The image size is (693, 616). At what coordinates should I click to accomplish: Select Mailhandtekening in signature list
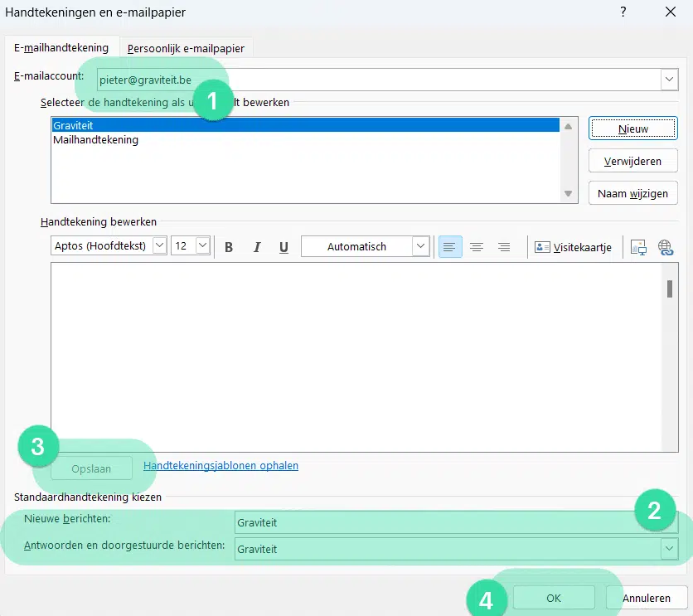point(305,139)
